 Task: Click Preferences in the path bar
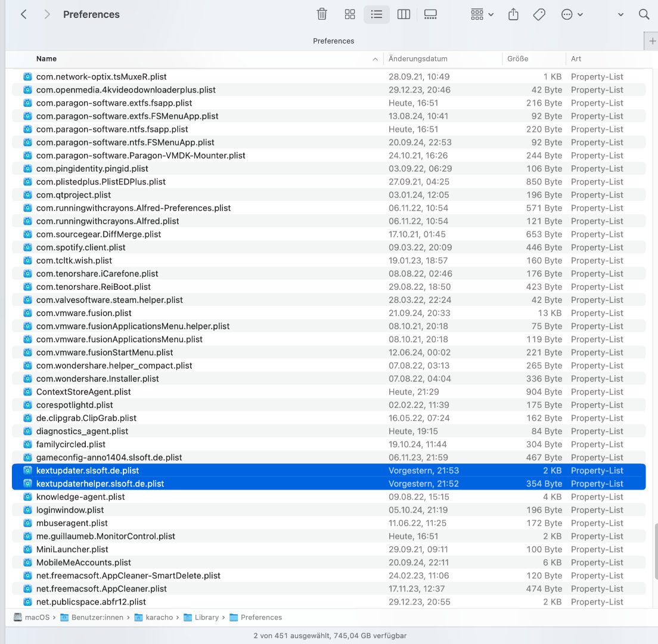[x=256, y=617]
